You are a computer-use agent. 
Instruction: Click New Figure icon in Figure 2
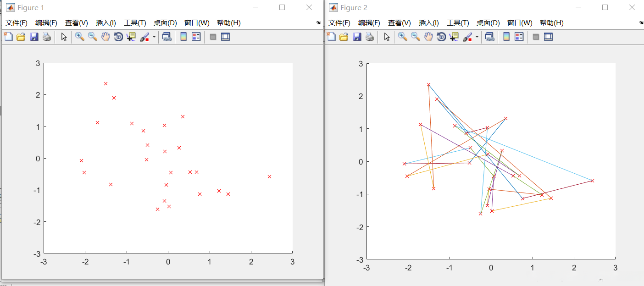coord(331,37)
